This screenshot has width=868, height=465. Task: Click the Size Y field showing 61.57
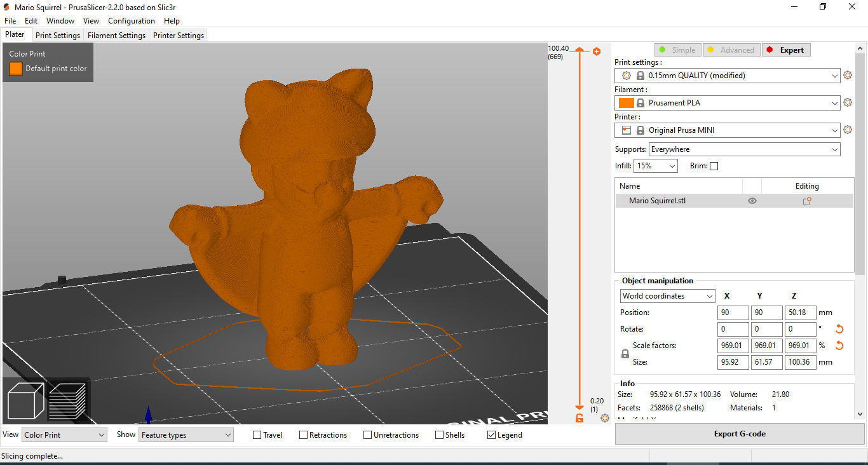pos(767,362)
